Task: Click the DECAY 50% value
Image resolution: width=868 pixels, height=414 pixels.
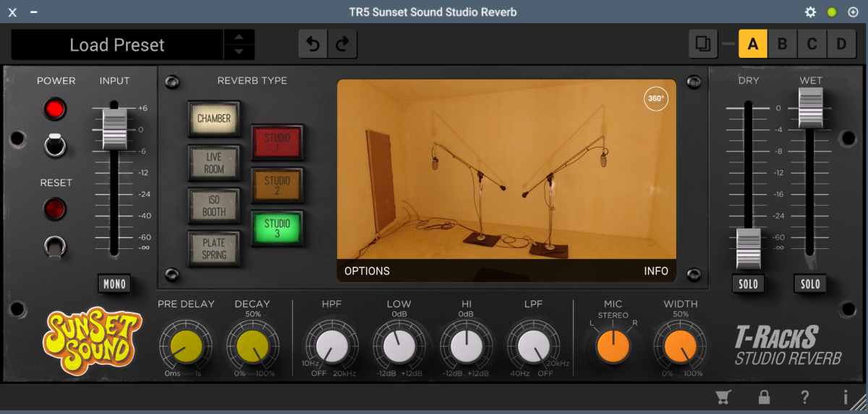Action: click(x=252, y=314)
